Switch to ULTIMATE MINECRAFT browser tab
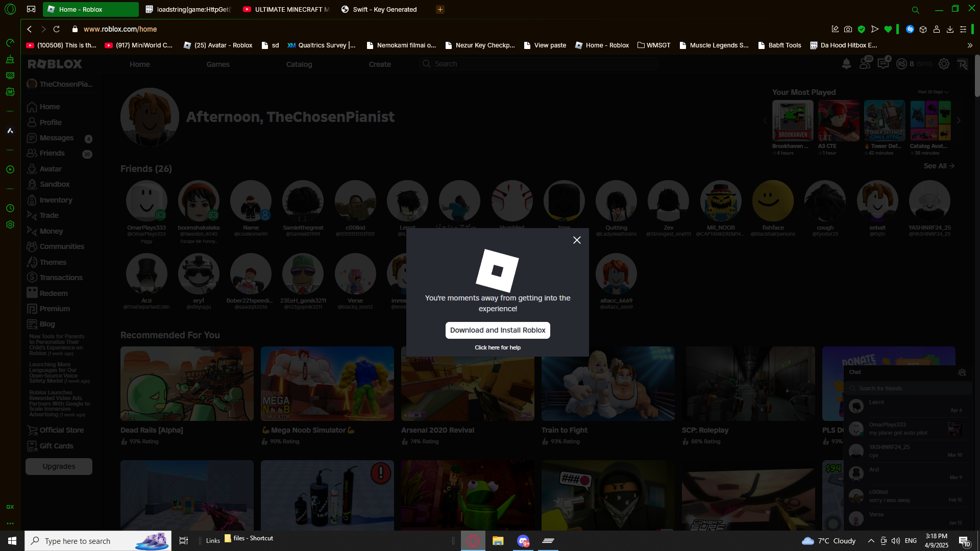Screen dimensions: 980x551 (x=286, y=9)
